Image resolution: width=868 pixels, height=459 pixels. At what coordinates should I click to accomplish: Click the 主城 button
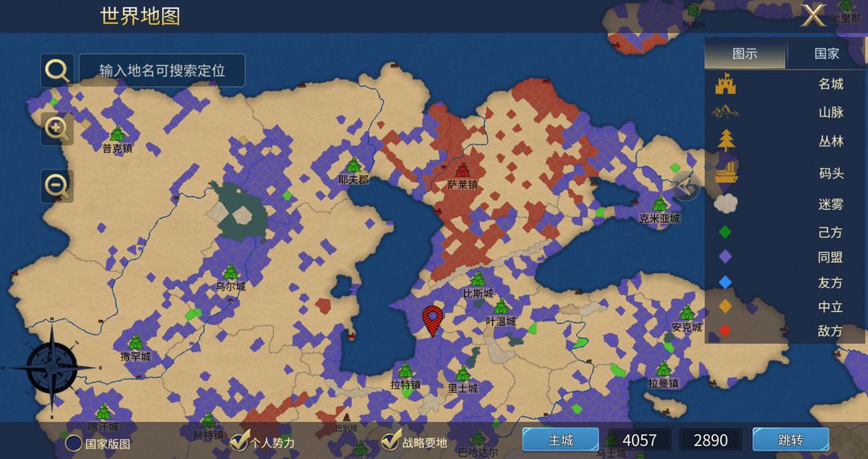tap(561, 441)
